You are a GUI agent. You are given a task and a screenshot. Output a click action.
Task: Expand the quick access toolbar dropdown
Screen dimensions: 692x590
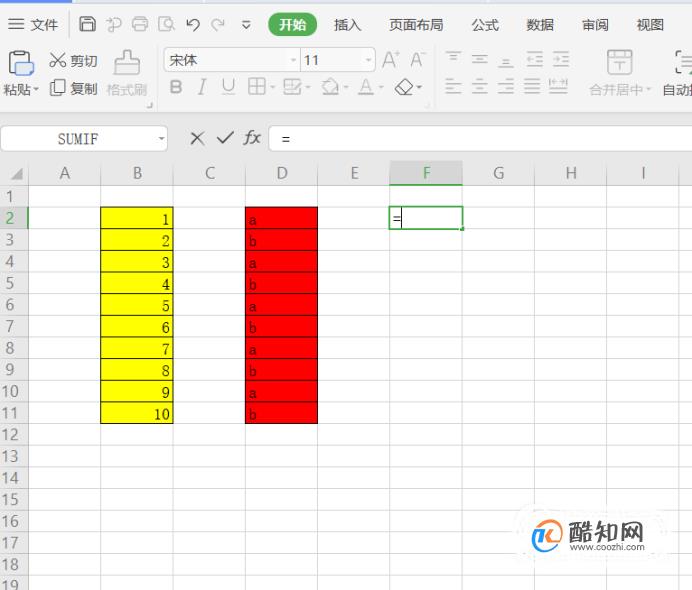pos(246,25)
